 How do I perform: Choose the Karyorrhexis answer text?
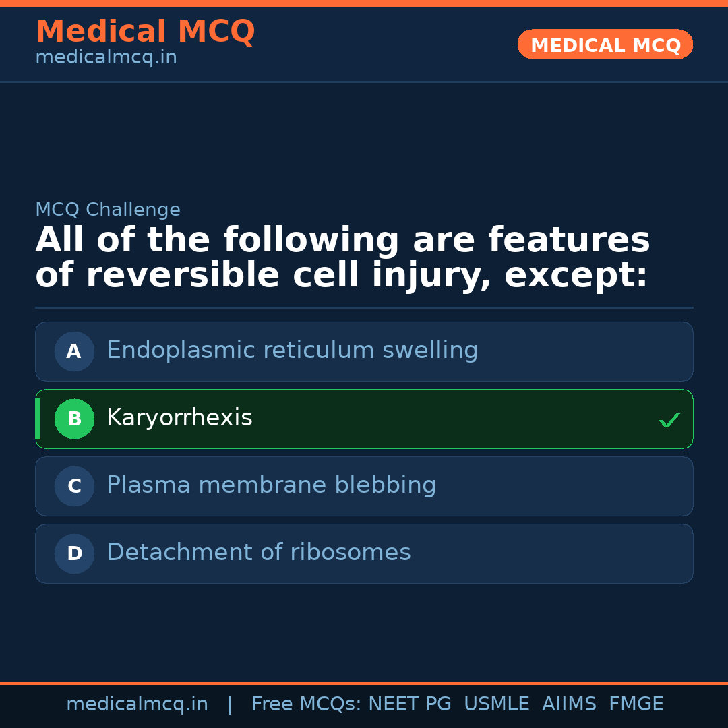(x=179, y=418)
